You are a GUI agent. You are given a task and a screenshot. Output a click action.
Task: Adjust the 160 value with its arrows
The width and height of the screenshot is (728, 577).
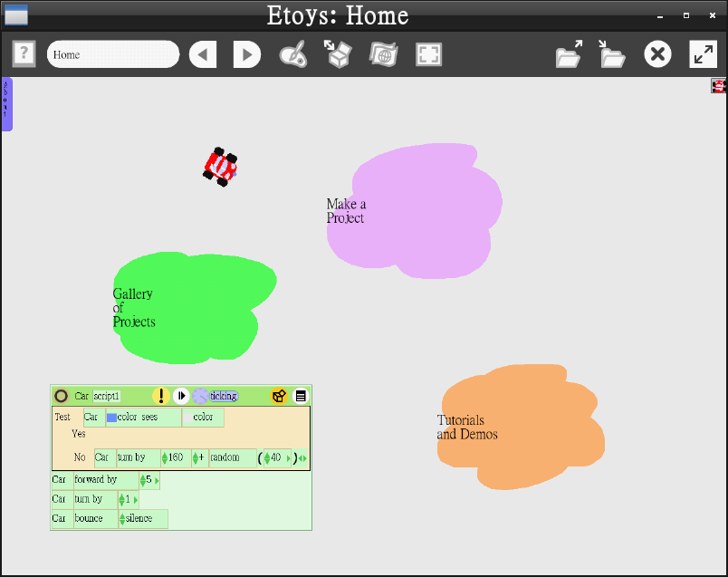coord(165,458)
